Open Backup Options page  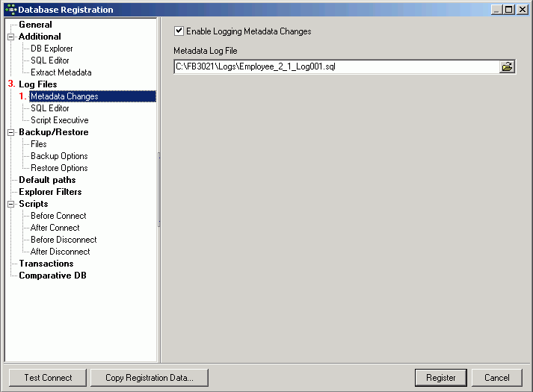[59, 156]
